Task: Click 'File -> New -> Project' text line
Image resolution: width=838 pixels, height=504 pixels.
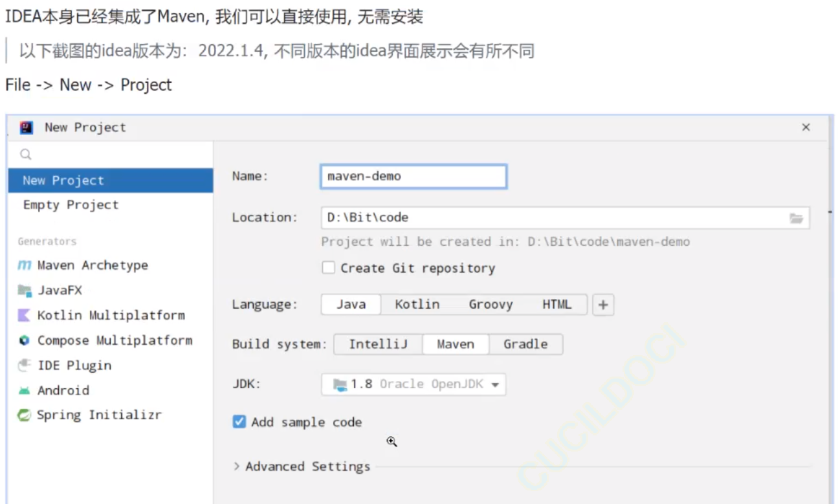Action: click(89, 85)
